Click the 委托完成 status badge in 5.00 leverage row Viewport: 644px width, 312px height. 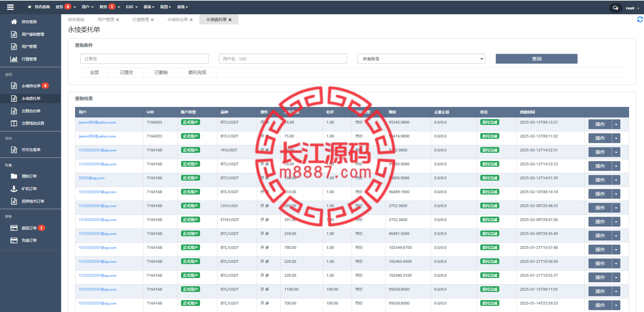coord(489,247)
